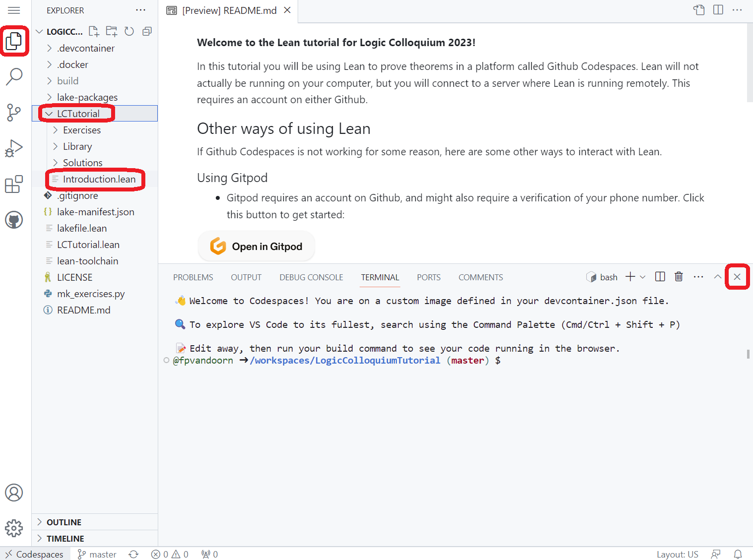Expand the Exercises folder
This screenshot has height=560, width=753.
tap(95, 130)
